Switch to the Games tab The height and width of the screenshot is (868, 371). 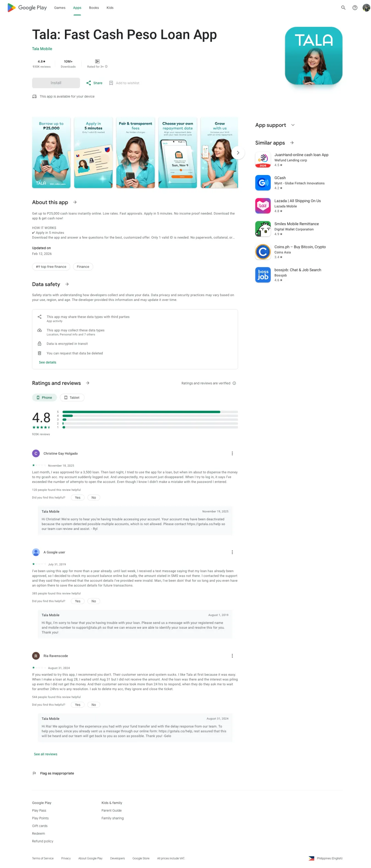pos(60,8)
